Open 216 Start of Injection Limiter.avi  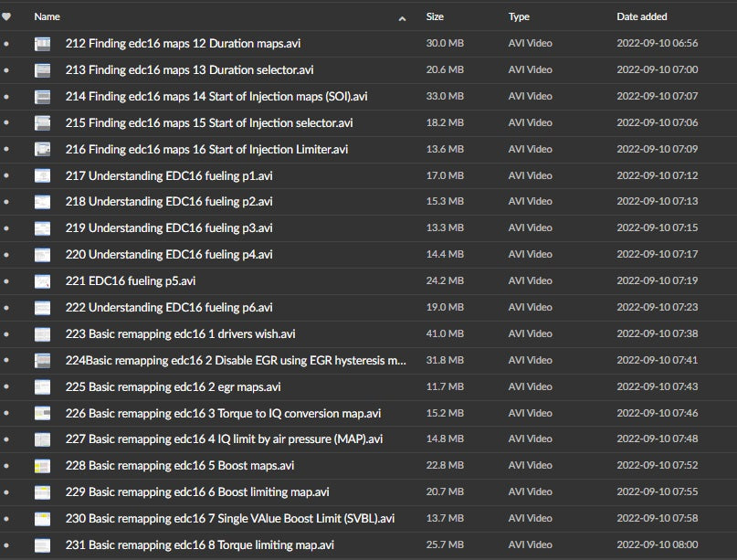206,149
